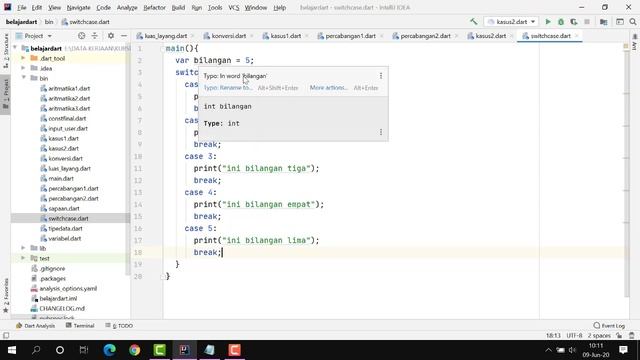Expand the test folder
The width and height of the screenshot is (640, 360).
coord(23,258)
